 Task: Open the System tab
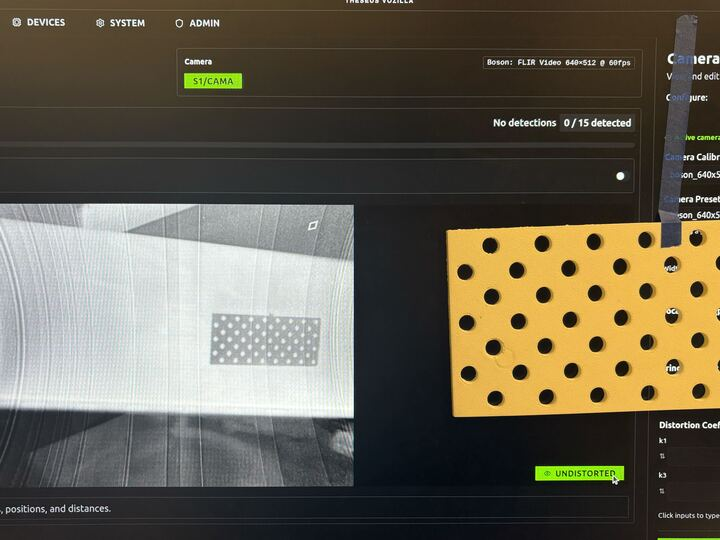tap(126, 23)
